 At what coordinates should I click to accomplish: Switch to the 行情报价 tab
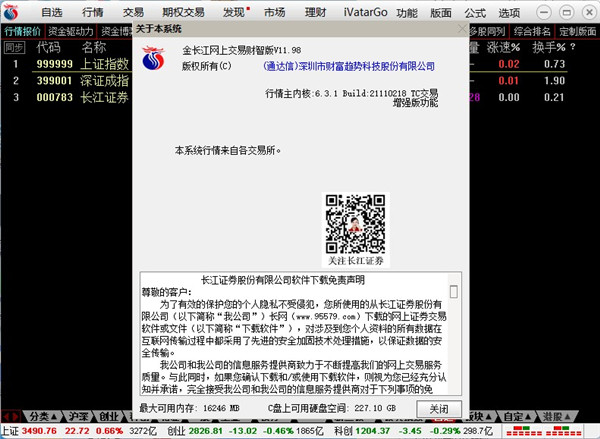pos(23,31)
